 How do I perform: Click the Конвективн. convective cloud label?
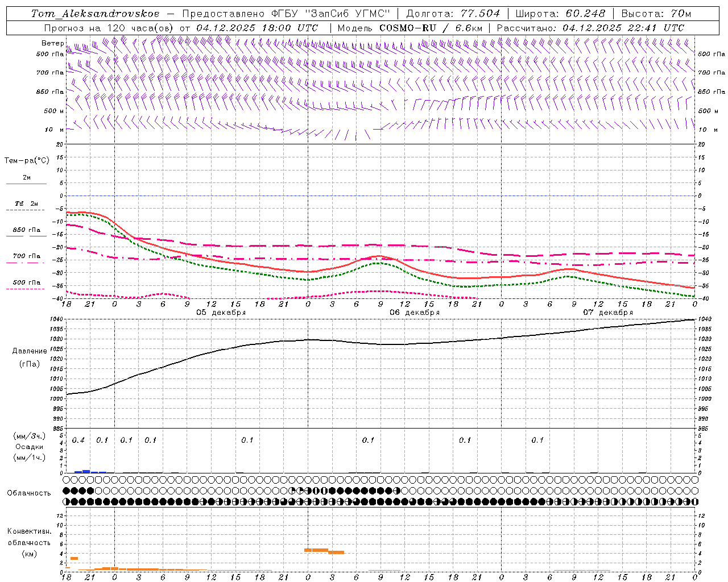click(30, 531)
